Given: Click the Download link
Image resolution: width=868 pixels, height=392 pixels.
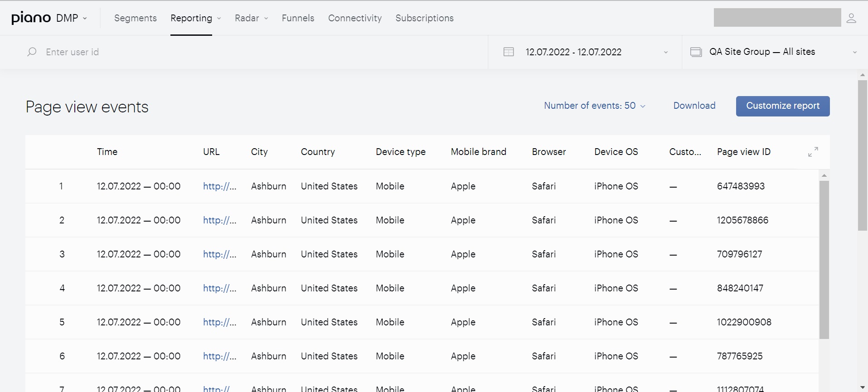Looking at the screenshot, I should click(x=694, y=106).
